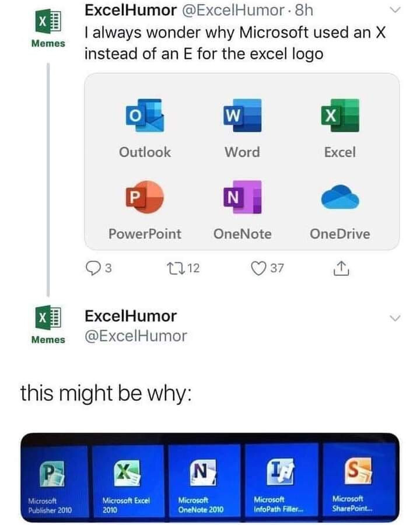Open the Word app icon

tap(242, 116)
